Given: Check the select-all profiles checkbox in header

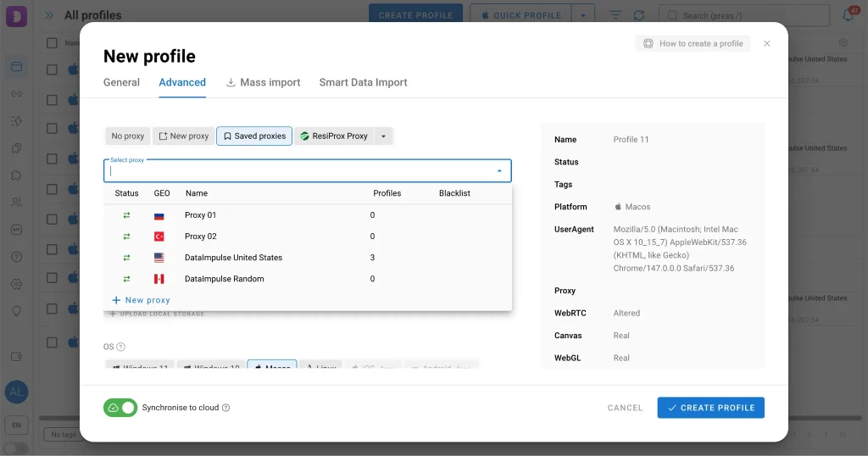Looking at the screenshot, I should (x=53, y=42).
